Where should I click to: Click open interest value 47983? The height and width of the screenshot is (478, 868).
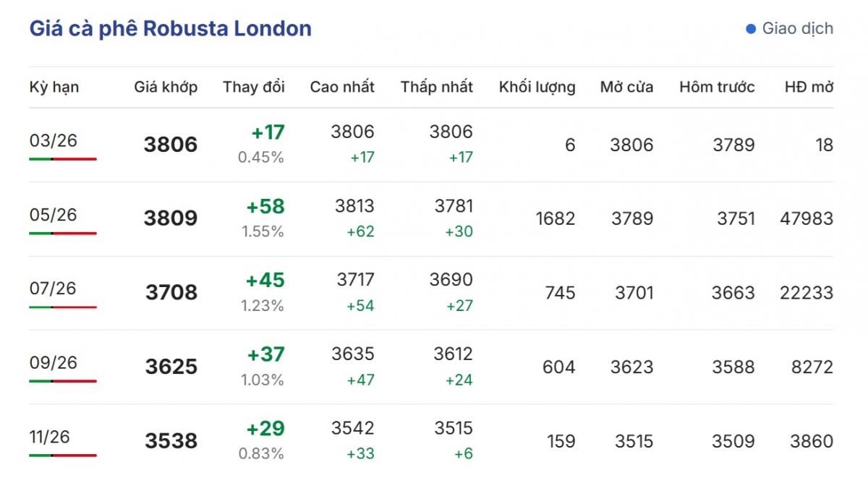807,218
